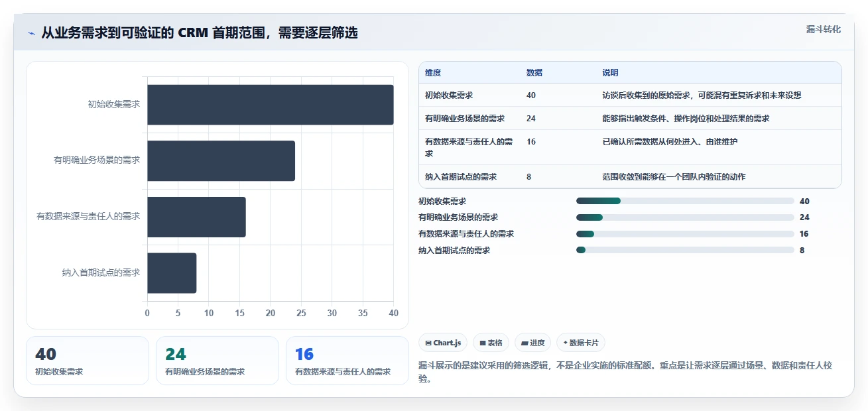Click the progress bar showing value 16
Image resolution: width=868 pixels, height=411 pixels.
tap(685, 233)
